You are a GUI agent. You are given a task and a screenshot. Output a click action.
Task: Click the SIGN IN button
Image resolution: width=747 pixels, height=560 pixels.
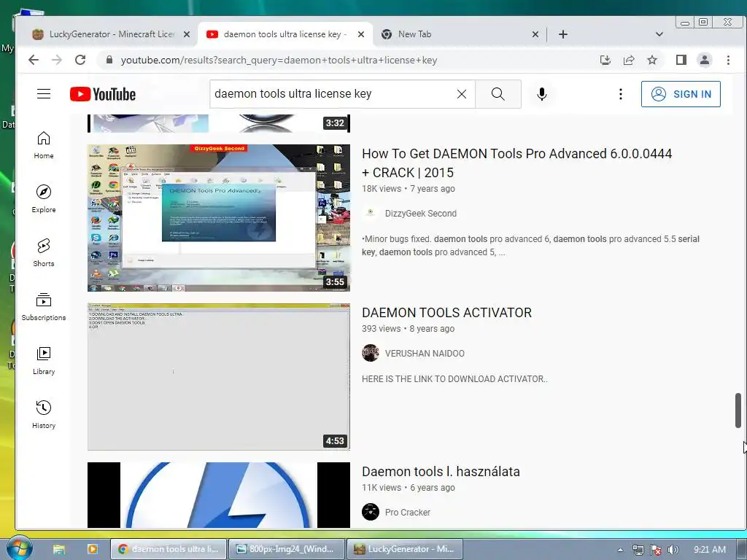click(x=681, y=94)
